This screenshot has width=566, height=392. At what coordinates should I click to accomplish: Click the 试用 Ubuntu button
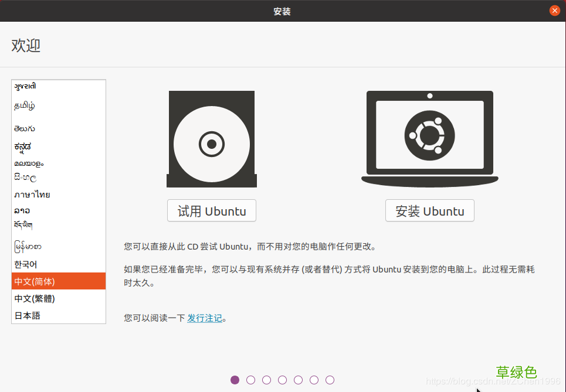(x=211, y=210)
